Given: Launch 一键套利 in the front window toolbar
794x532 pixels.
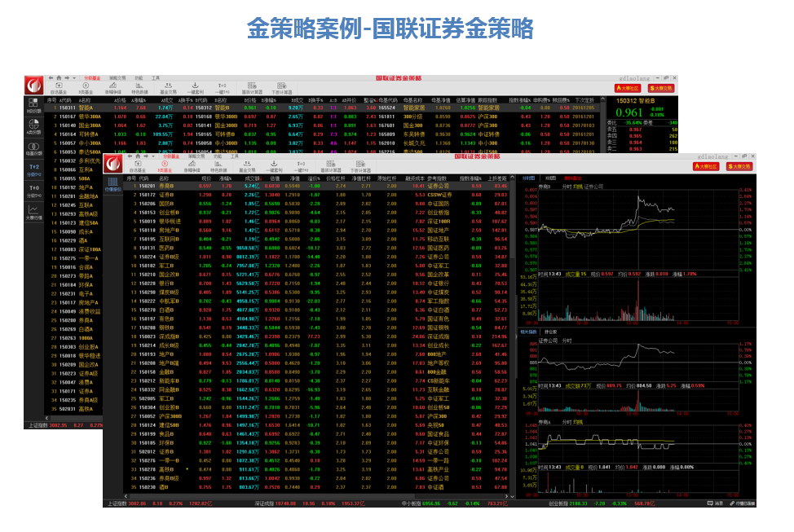Looking at the screenshot, I should pyautogui.click(x=274, y=166).
